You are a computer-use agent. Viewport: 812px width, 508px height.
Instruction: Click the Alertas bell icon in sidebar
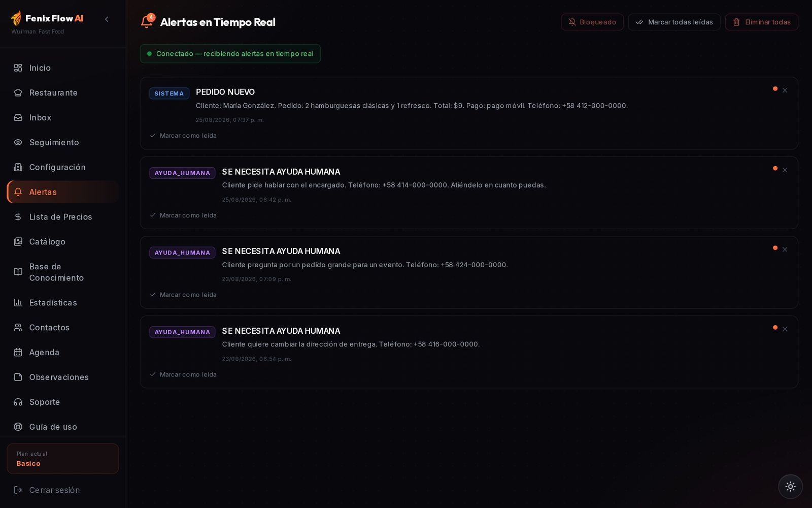pyautogui.click(x=18, y=192)
